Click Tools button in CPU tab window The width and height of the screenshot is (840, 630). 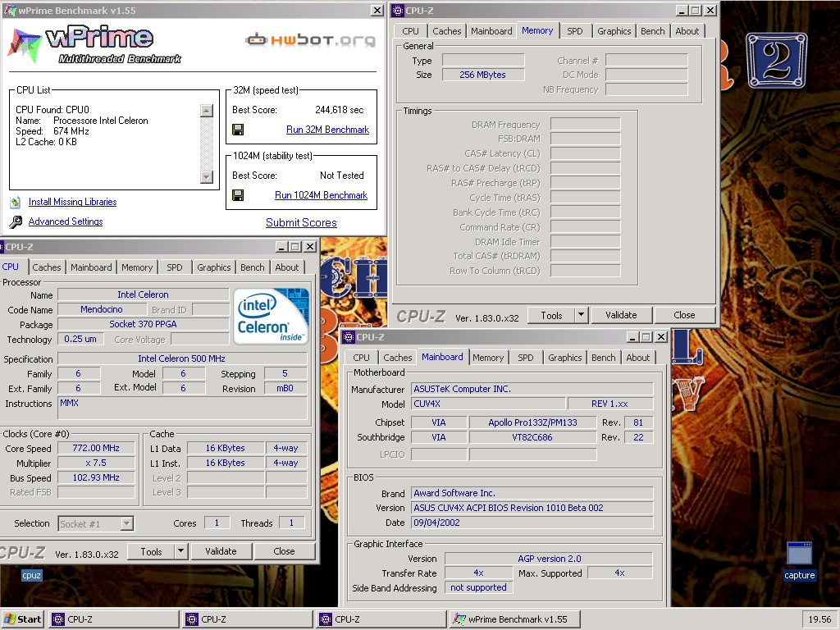click(x=151, y=551)
